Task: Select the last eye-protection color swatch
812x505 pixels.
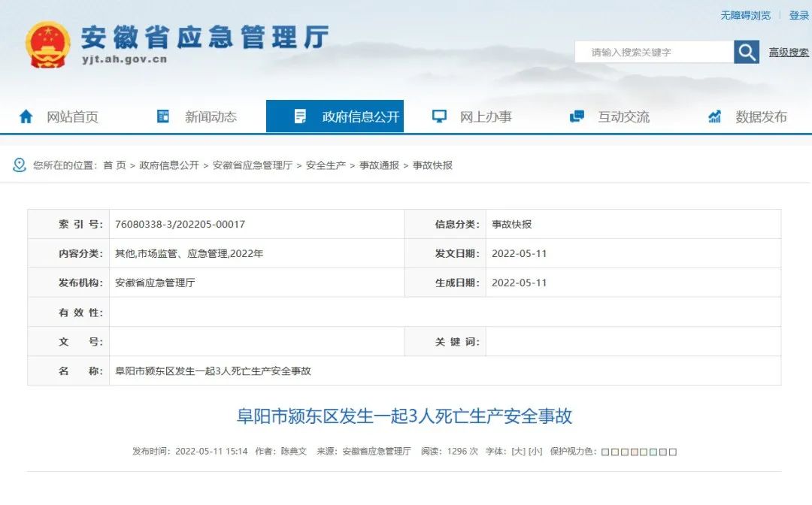Action: point(673,452)
